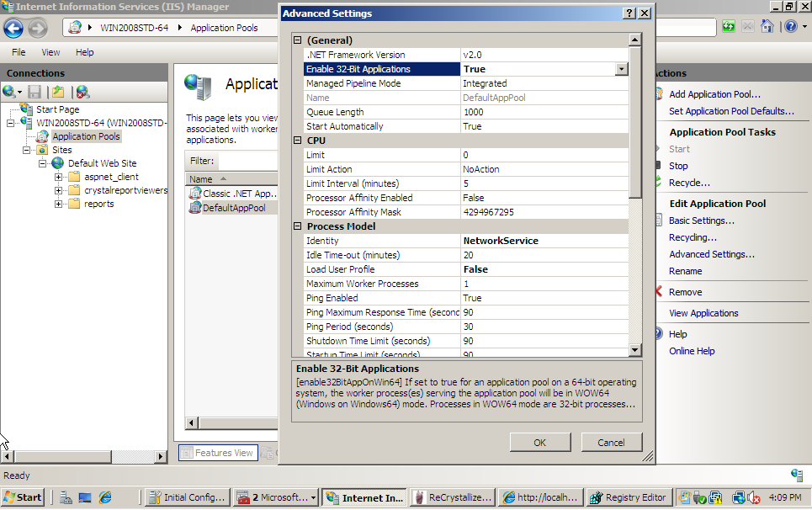Viewport: 812px width, 510px height.
Task: Click the Forward navigation arrow icon
Action: point(38,28)
